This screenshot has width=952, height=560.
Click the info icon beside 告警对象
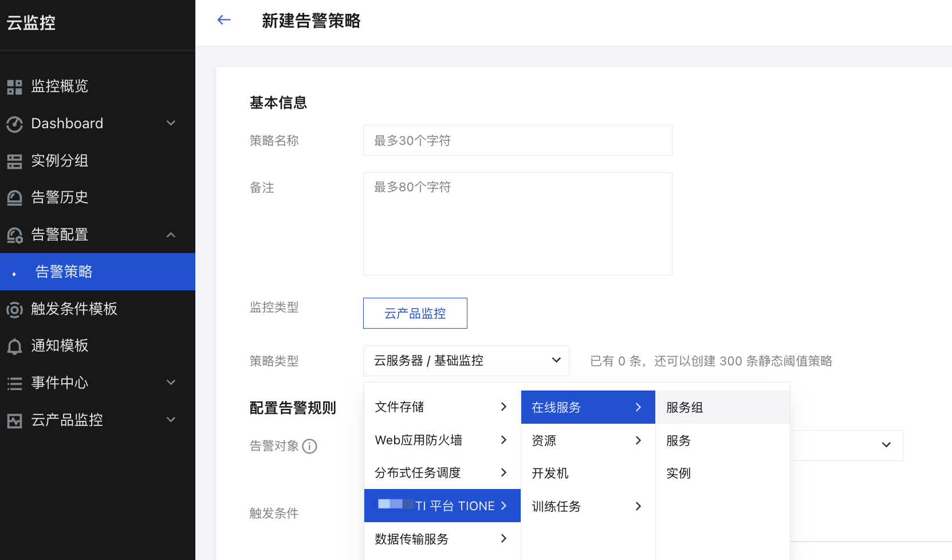click(x=309, y=446)
